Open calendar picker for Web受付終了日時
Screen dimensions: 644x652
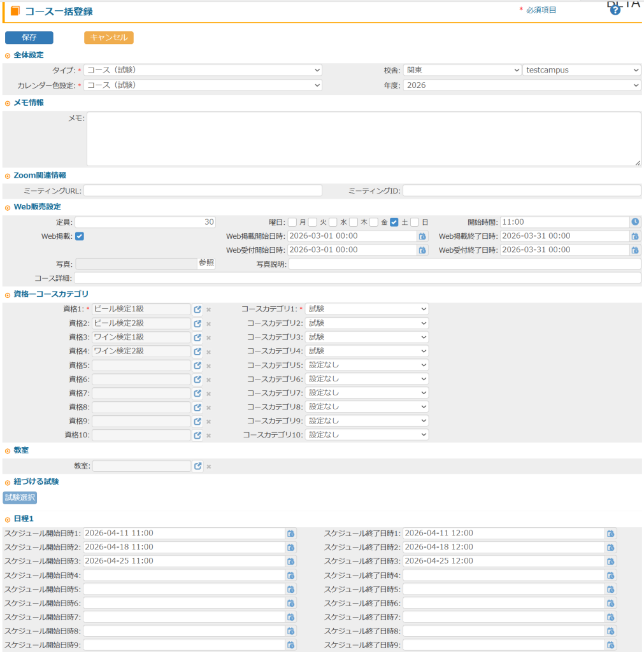pyautogui.click(x=635, y=250)
